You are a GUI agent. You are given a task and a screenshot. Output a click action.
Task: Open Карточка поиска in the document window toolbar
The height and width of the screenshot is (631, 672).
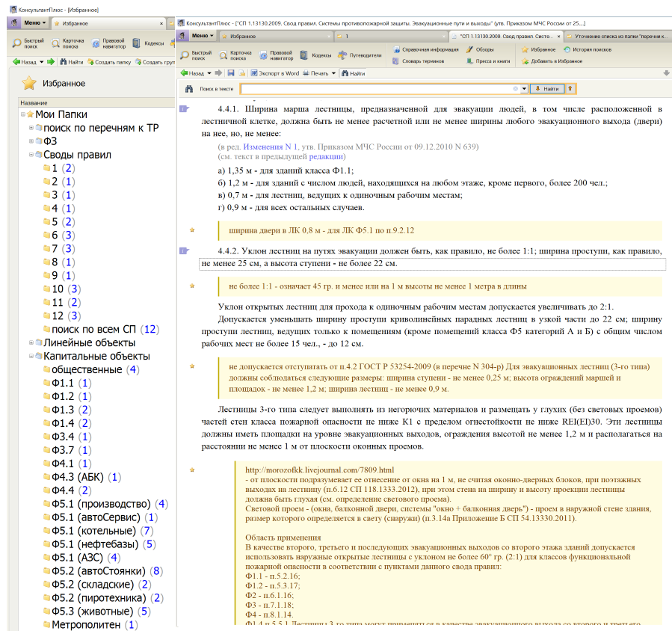point(235,55)
